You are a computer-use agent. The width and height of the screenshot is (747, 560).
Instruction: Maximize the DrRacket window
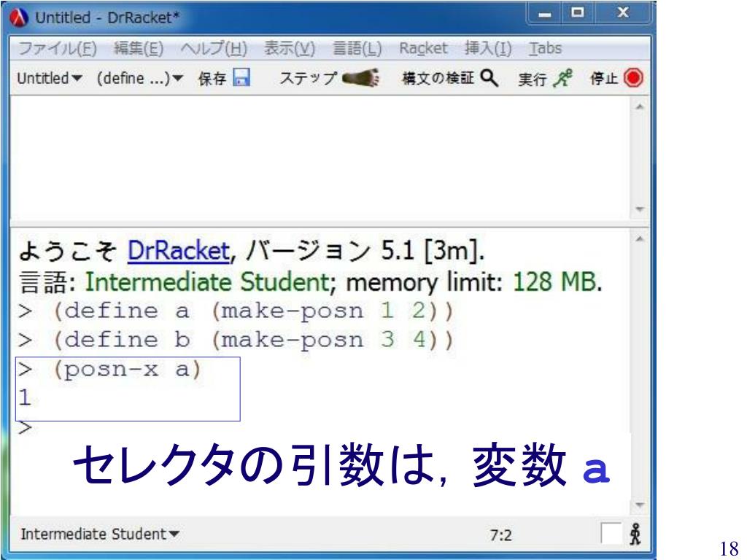coord(578,13)
